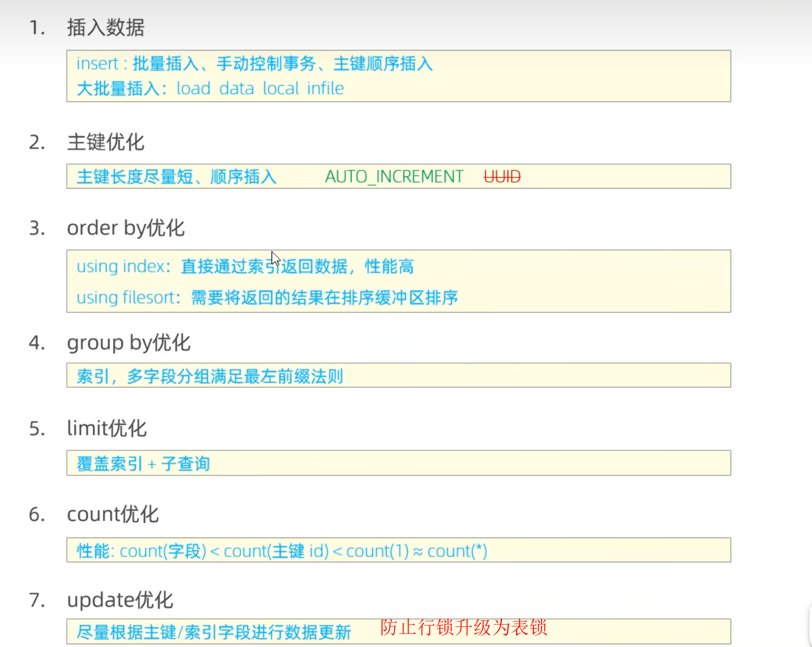Viewport: 812px width, 647px height.
Task: Select the "尽量根据主键/索引字段进行数据更新" text
Action: pyautogui.click(x=214, y=632)
